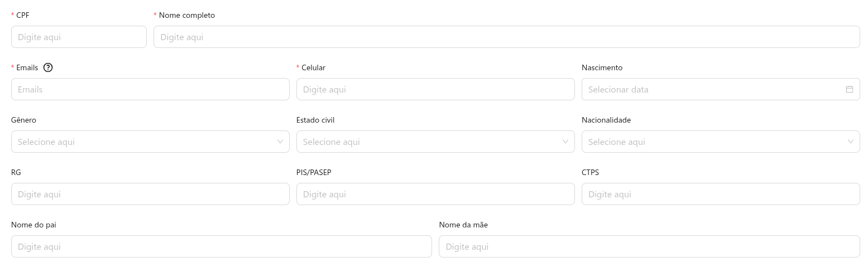Image resolution: width=868 pixels, height=267 pixels.
Task: Expand the Gênero dropdown arrow
Action: [280, 142]
